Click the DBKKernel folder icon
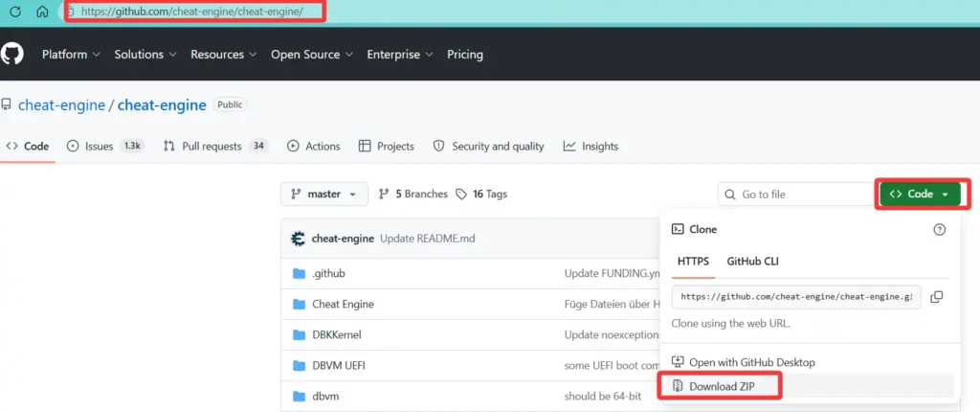The width and height of the screenshot is (980, 412). (x=299, y=335)
